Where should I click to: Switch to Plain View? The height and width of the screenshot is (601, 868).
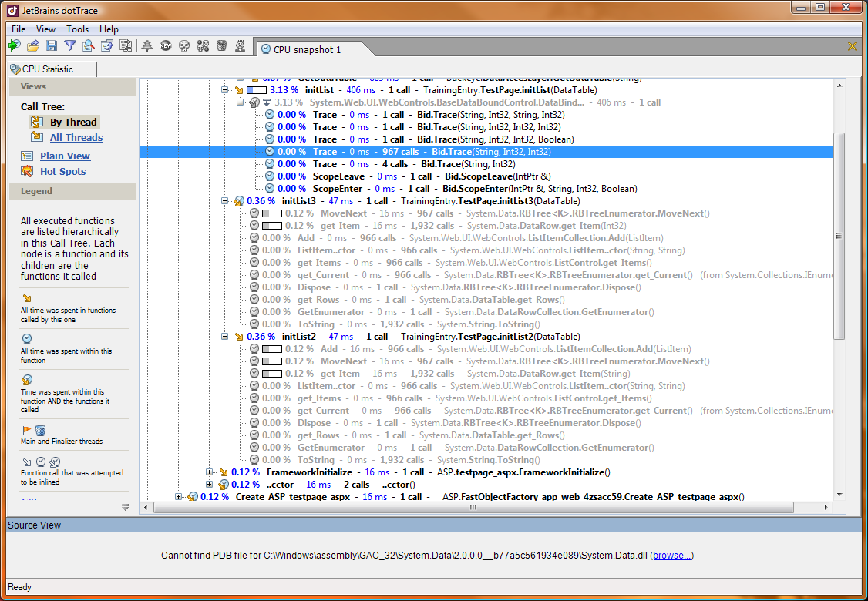point(65,156)
